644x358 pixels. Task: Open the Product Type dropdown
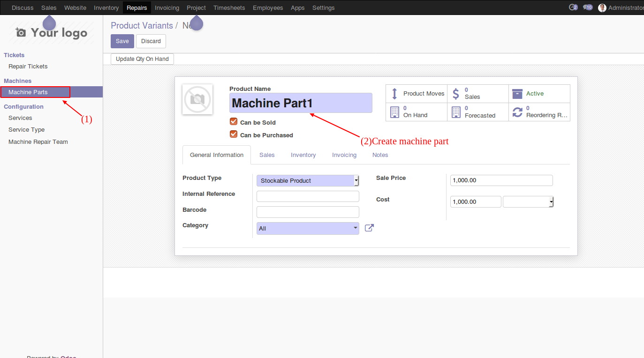[308, 180]
